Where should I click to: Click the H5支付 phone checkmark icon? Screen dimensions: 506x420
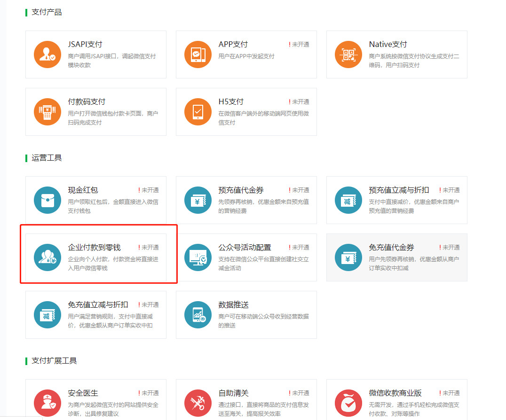(198, 112)
